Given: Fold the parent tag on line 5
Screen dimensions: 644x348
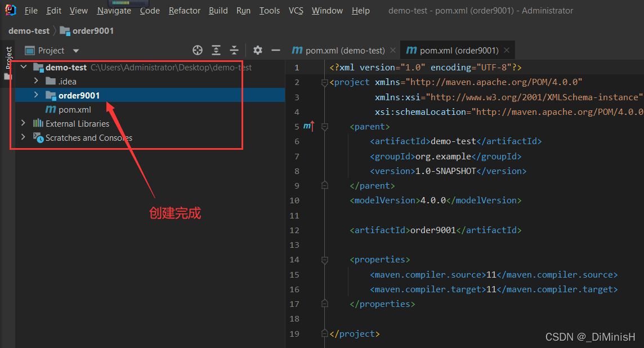Looking at the screenshot, I should click(x=324, y=127).
